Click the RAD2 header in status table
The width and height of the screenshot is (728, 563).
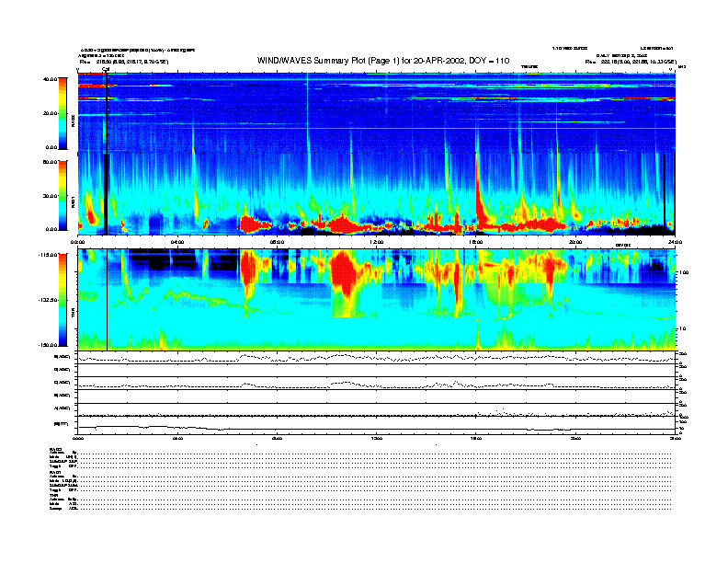tap(55, 449)
